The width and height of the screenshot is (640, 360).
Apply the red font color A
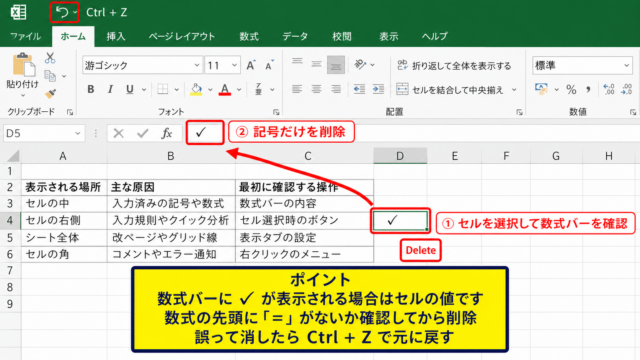(225, 89)
